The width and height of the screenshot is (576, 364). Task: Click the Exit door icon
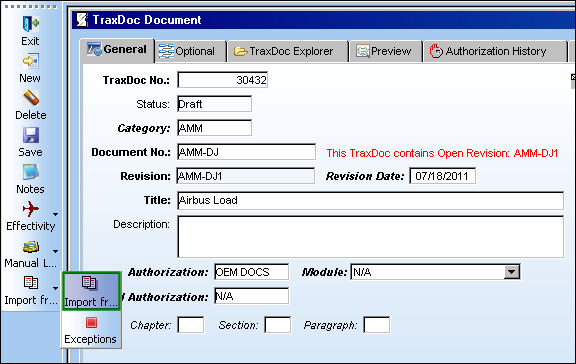click(x=30, y=24)
